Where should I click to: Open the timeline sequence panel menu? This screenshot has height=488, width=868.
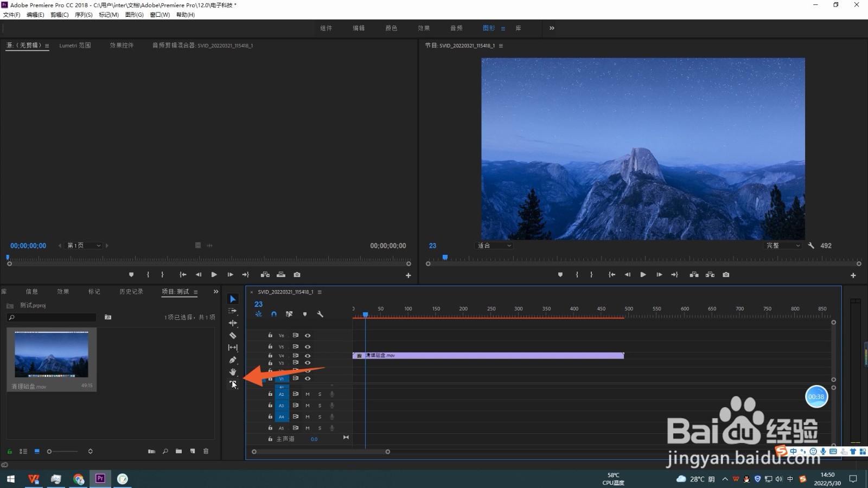coord(320,292)
